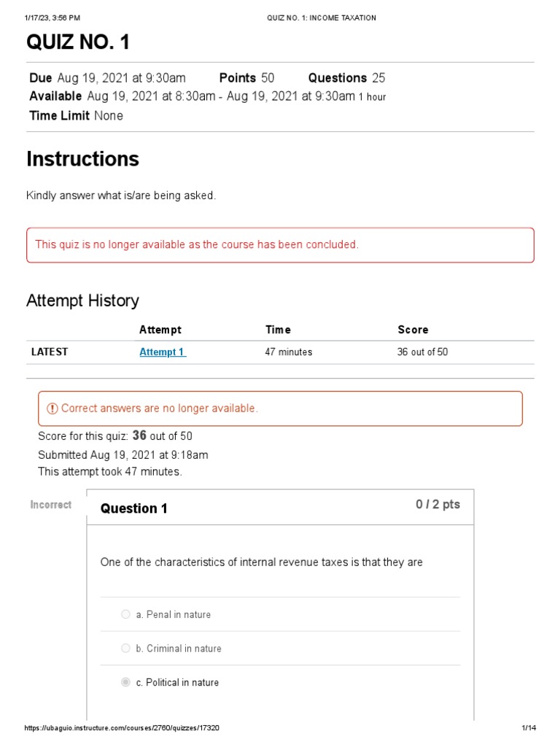Click the Incorrect label beside Question 1
Viewport: 560px width, 747px height.
point(51,505)
